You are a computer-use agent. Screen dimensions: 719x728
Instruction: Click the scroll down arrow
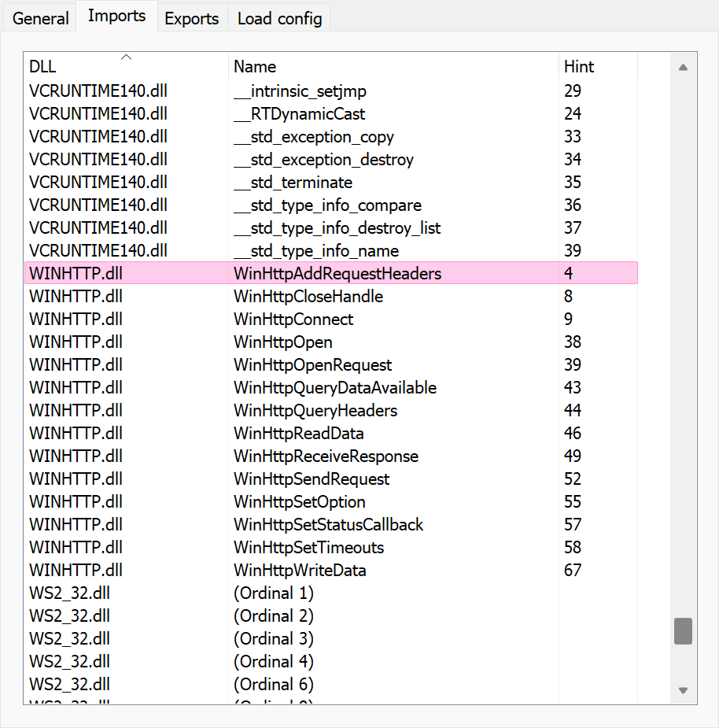(683, 690)
